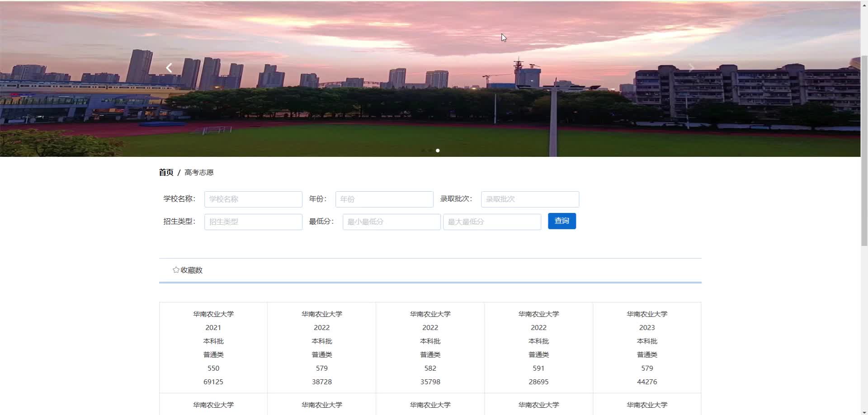
Task: Click the previous slide arrow on the carousel
Action: pyautogui.click(x=169, y=68)
